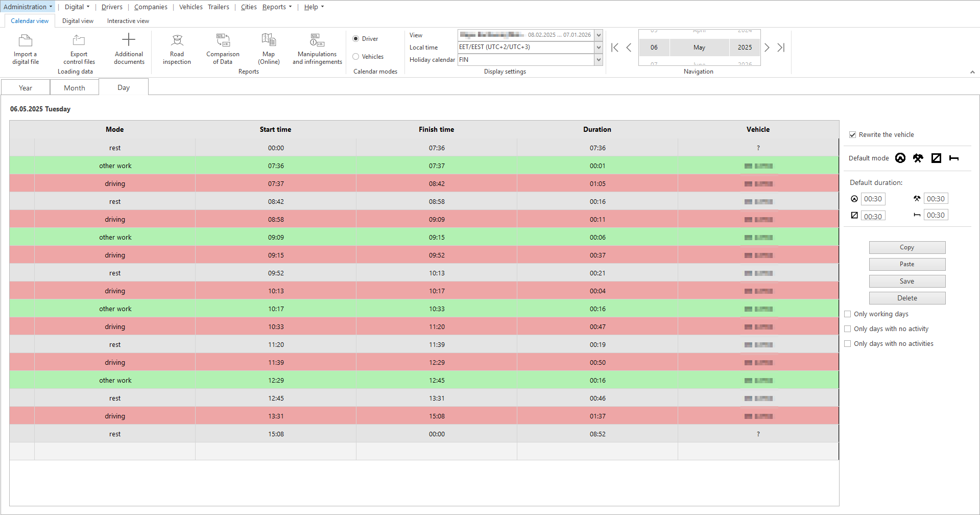The width and height of the screenshot is (980, 515).
Task: Select day 06 in date wheel
Action: 654,48
